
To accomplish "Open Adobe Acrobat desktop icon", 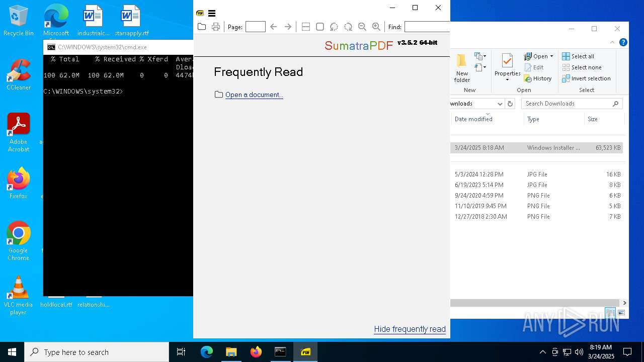I will click(x=18, y=133).
